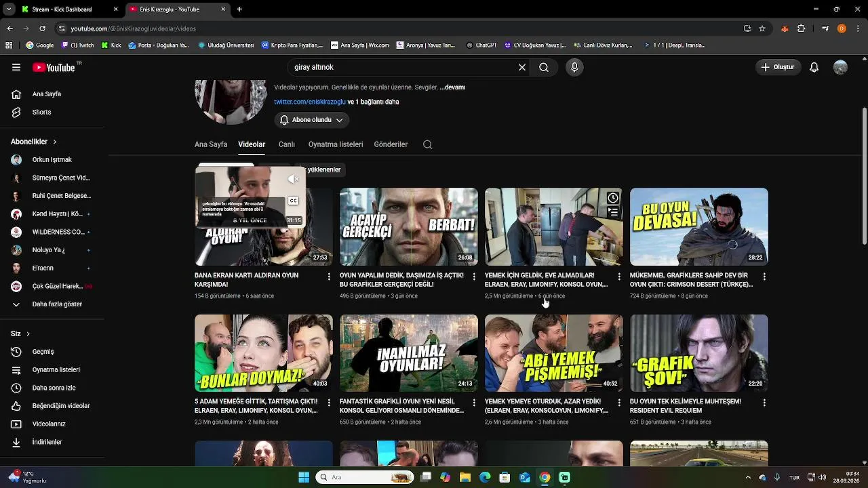Image resolution: width=868 pixels, height=488 pixels.
Task: Open more options for 5 ADAM YEMEĞE GİTTİK video
Action: coord(329,403)
